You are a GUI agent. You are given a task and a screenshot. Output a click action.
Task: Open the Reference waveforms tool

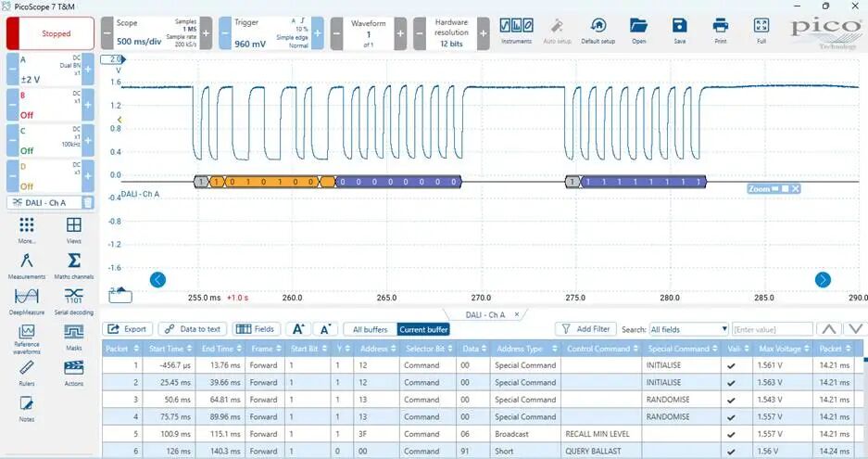[27, 338]
